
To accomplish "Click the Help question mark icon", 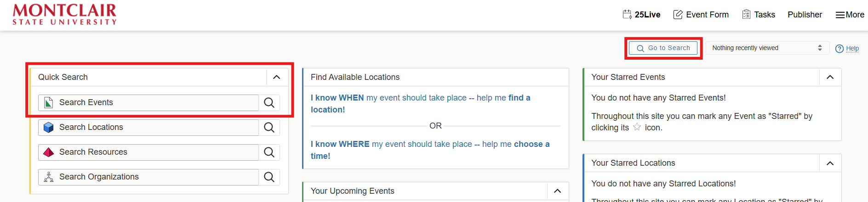I will [839, 49].
